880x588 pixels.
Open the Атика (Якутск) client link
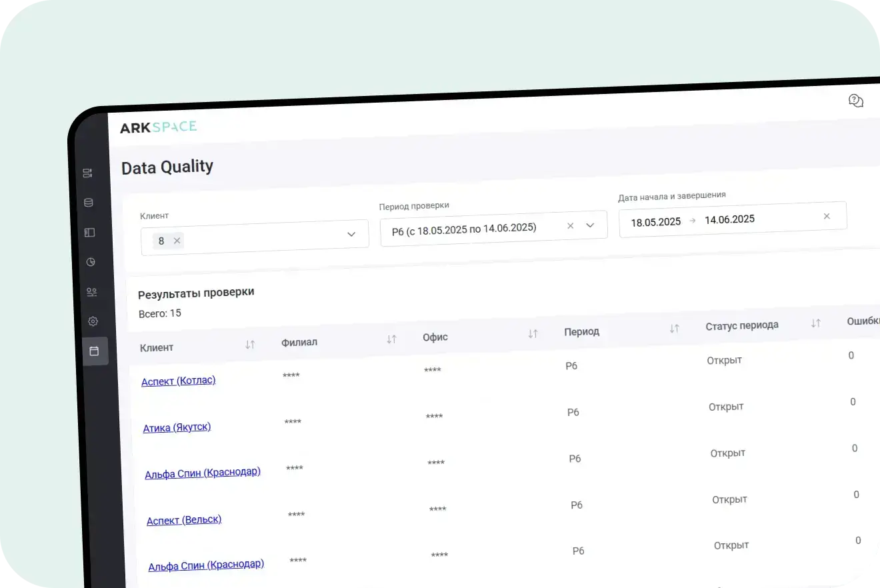(177, 427)
